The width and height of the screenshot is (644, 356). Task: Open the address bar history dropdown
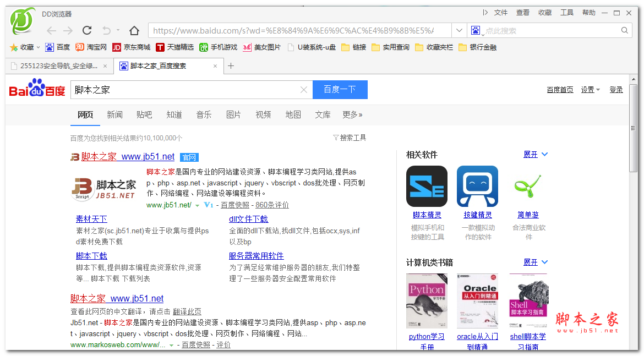tap(459, 30)
